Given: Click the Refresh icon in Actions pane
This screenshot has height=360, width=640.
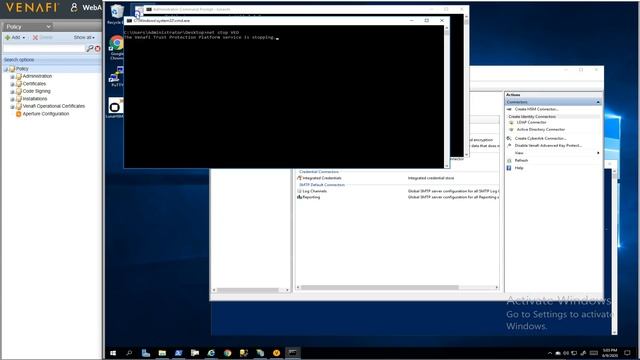Looking at the screenshot, I should tap(509, 160).
